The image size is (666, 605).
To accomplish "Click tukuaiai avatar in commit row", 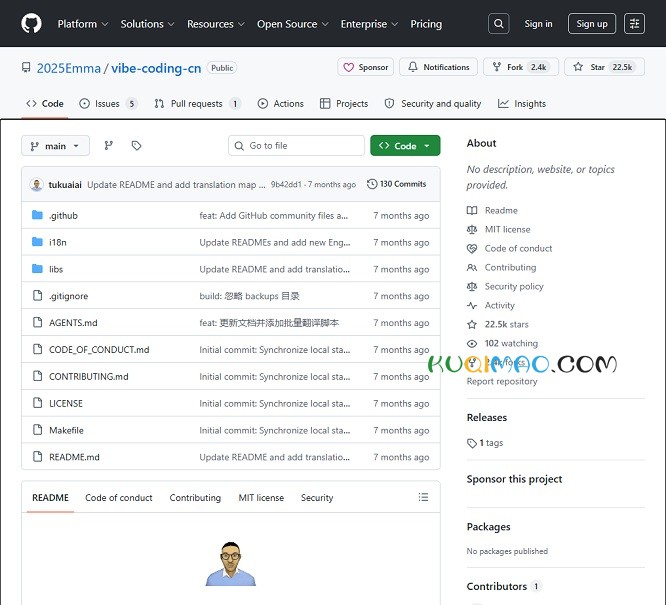I will click(37, 184).
